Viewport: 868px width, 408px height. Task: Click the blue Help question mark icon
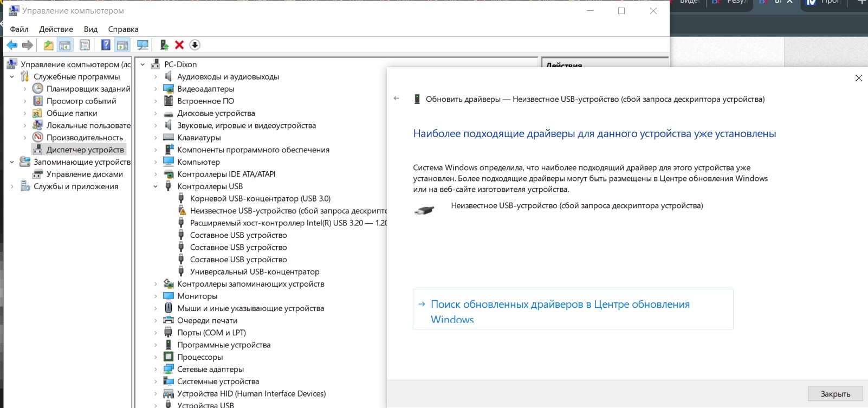point(106,45)
